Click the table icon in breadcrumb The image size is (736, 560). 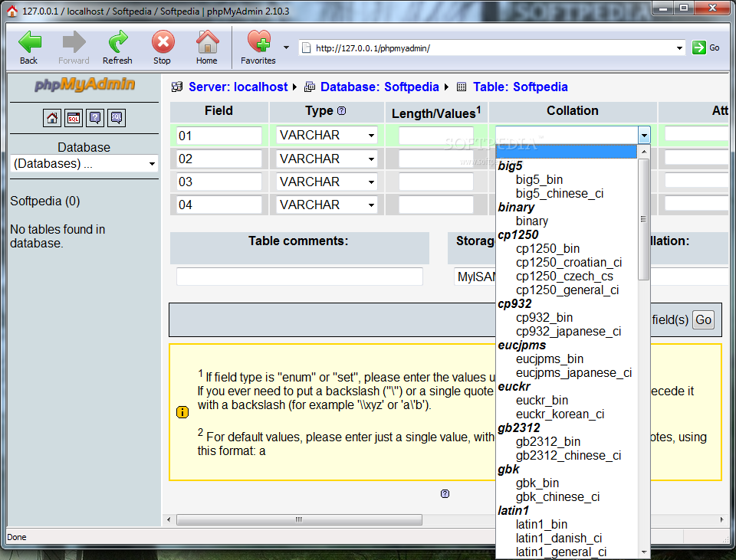[x=462, y=87]
